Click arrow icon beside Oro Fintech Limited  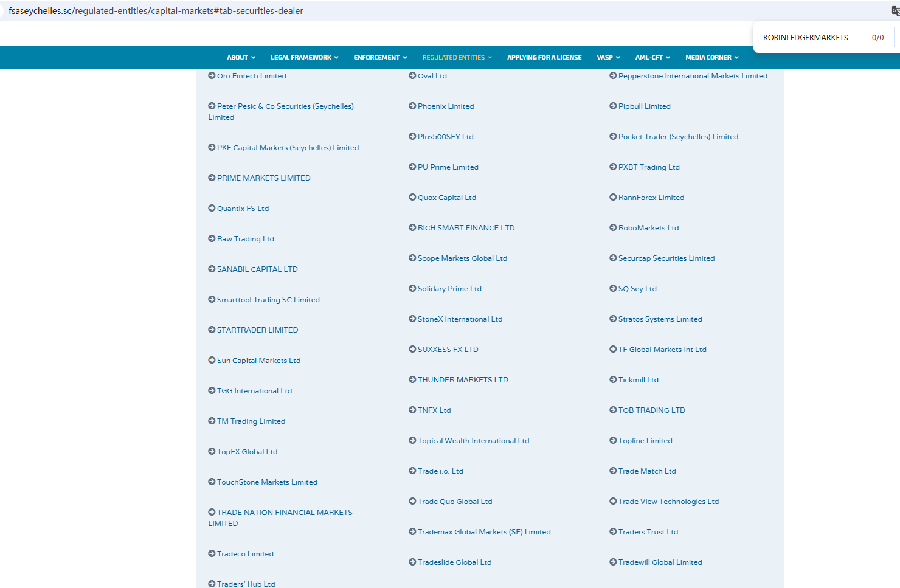pos(212,76)
